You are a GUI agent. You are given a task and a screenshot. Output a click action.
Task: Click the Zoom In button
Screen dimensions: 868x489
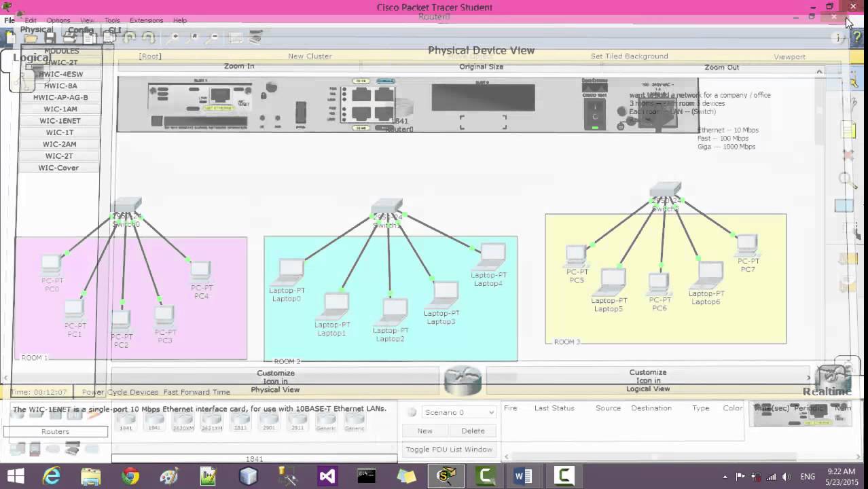point(239,67)
